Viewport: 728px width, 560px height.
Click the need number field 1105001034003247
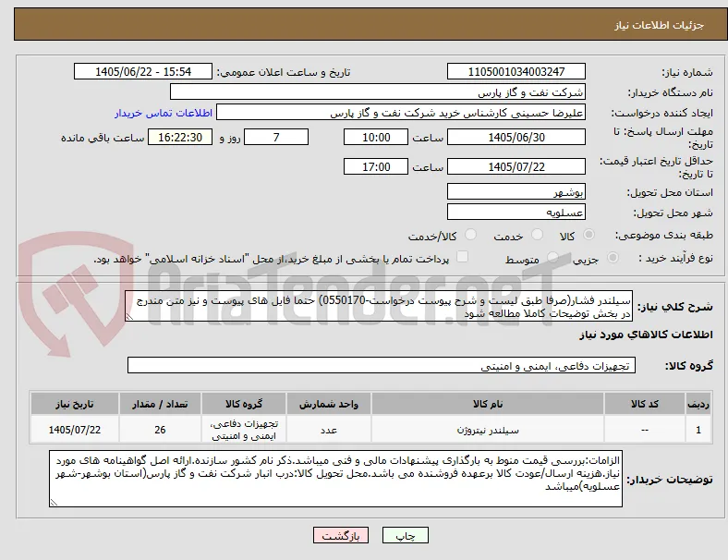[516, 71]
